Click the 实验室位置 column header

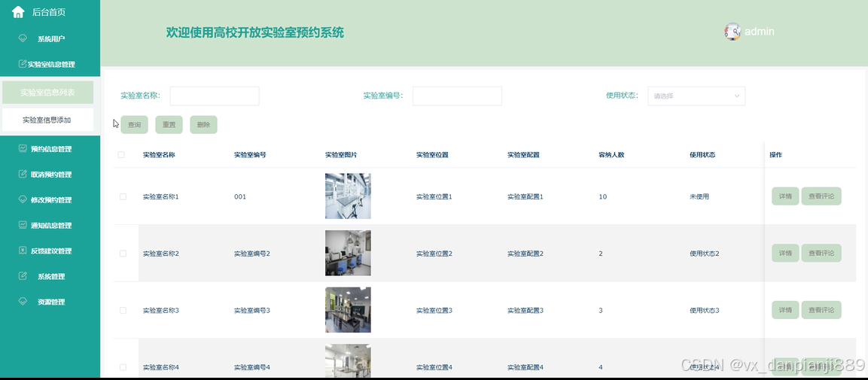(x=432, y=155)
